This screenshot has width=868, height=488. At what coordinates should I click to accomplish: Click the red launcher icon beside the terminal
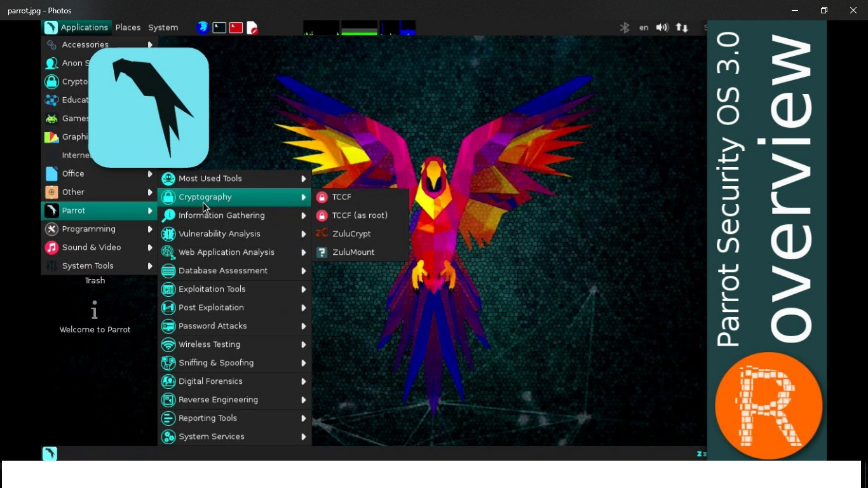click(236, 27)
